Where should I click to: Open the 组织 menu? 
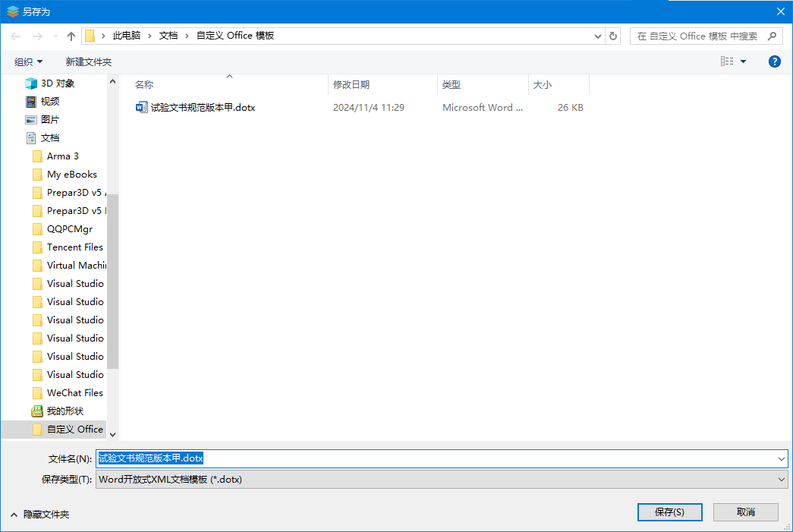click(x=28, y=61)
